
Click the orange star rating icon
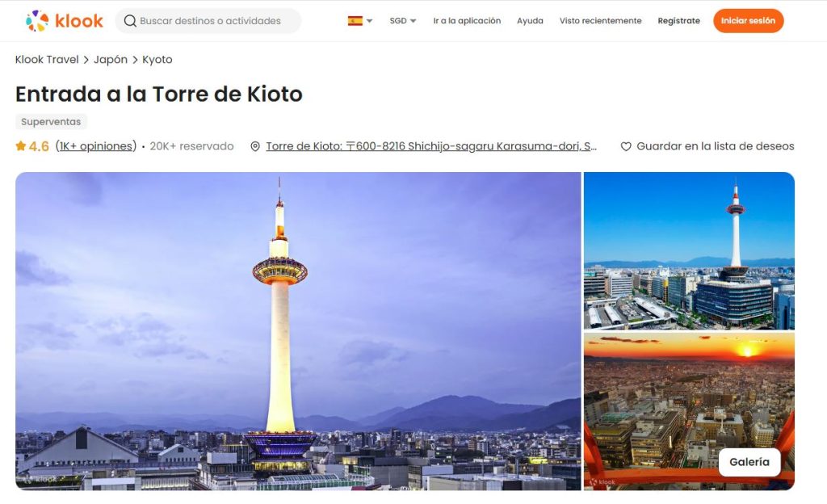tap(20, 146)
